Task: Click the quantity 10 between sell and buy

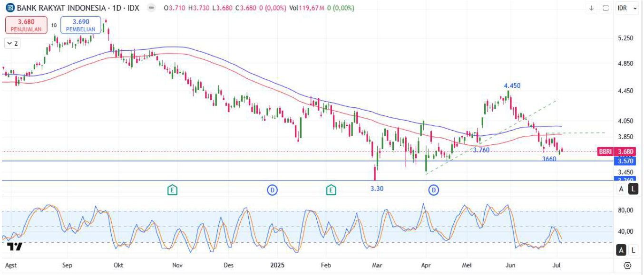Action: tap(54, 25)
